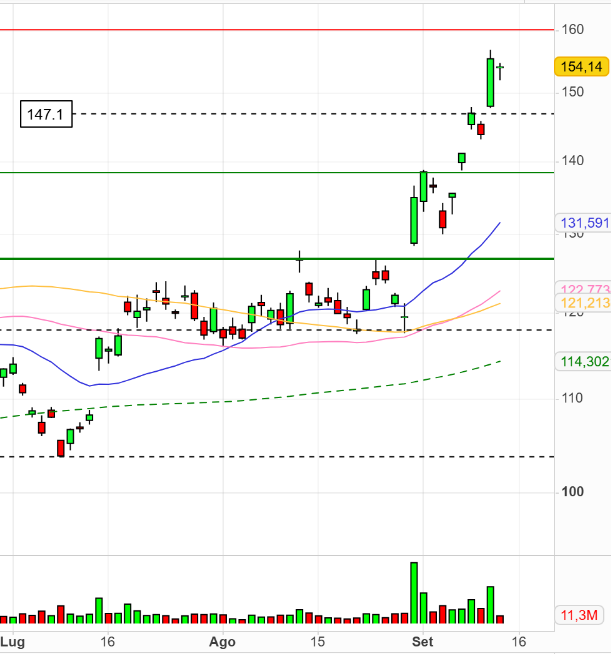Screen dimensions: 611x654
Task: Click the Ago month label on time axis
Action: pos(222,642)
